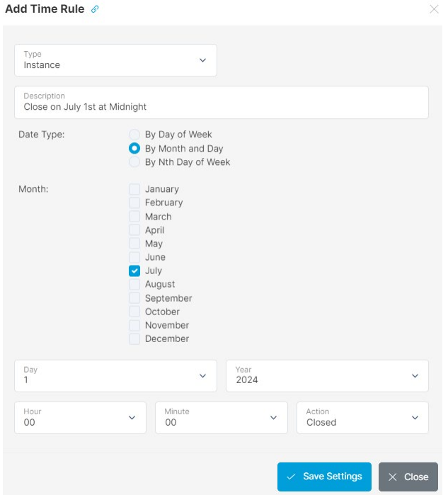Check the April checkbox

click(x=134, y=230)
